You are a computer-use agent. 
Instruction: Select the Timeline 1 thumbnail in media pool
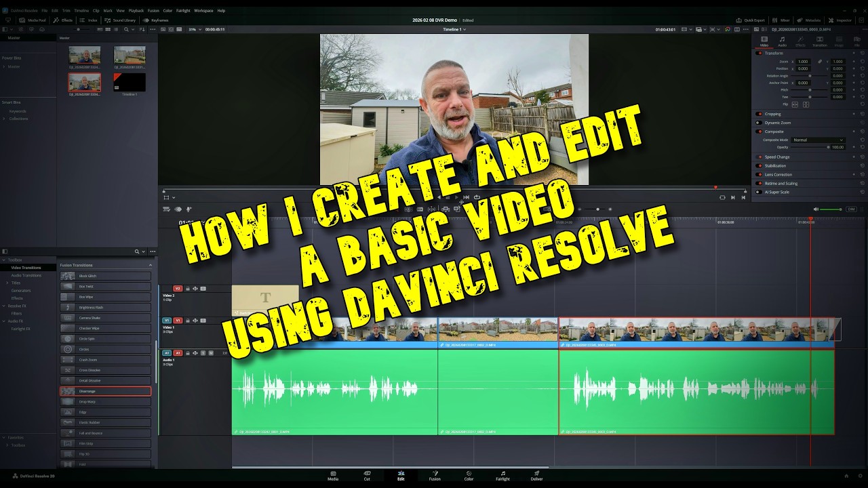click(129, 83)
